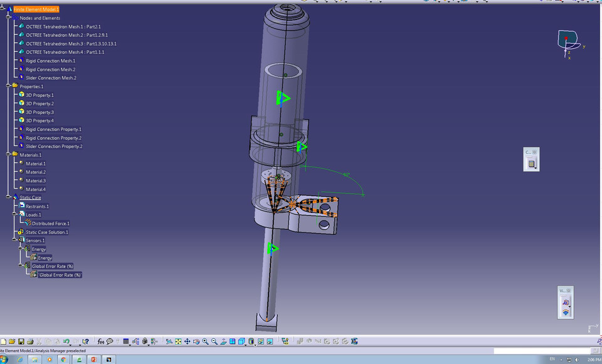Click the Save icon
The image size is (602, 364).
pyautogui.click(x=21, y=341)
